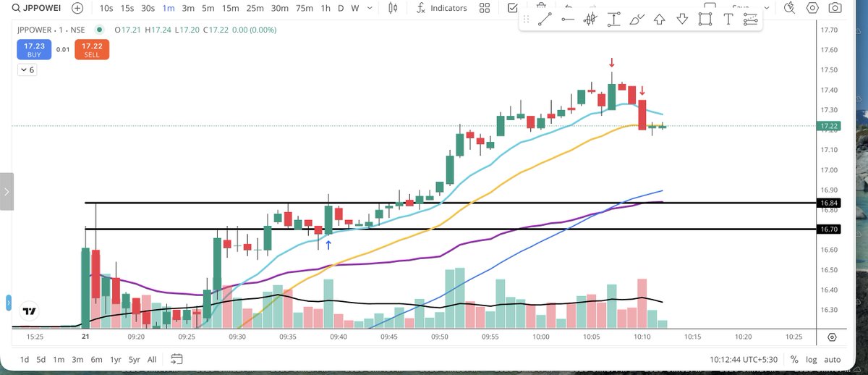Viewport: 868px width, 375px height.
Task: Set date range to All
Action: 152,359
